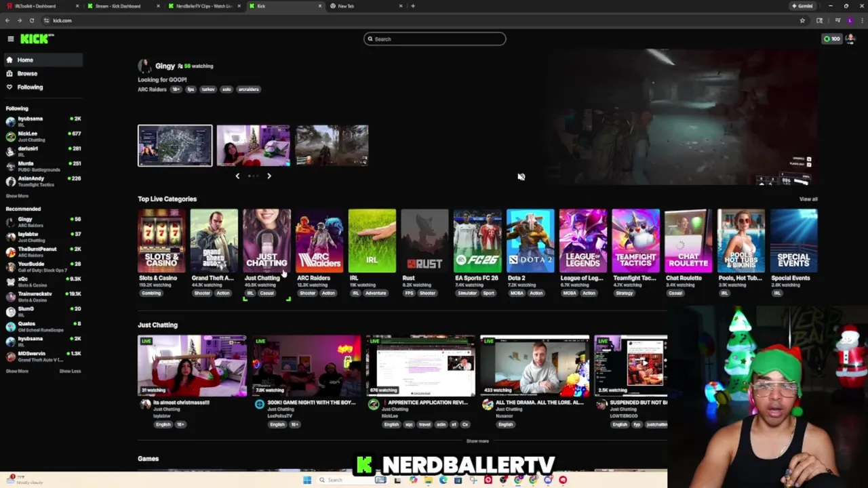Open NickLee channel in Following list
868x488 pixels.
pyautogui.click(x=43, y=136)
